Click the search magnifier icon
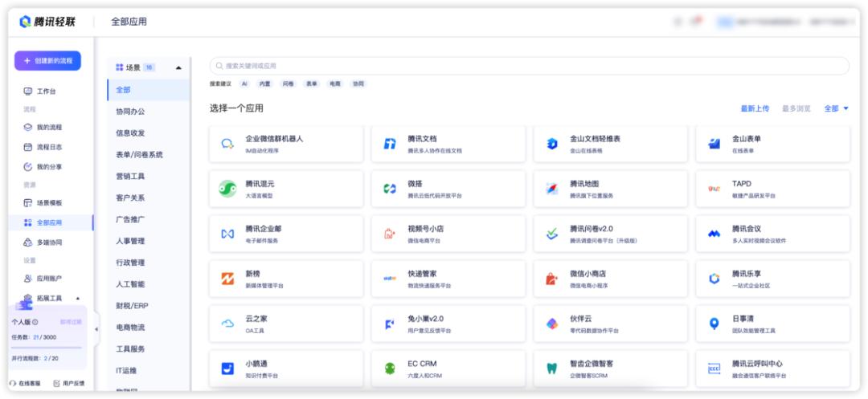 [219, 66]
